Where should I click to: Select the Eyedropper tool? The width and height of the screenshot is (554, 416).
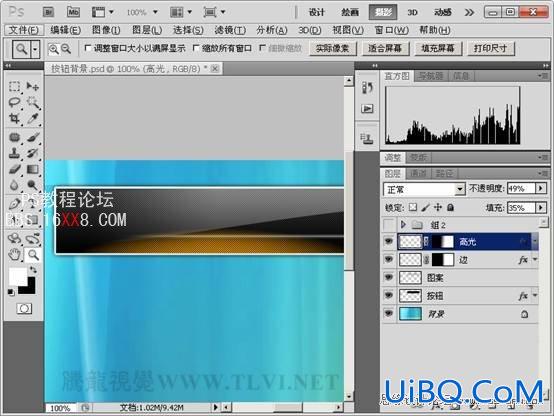pos(33,118)
